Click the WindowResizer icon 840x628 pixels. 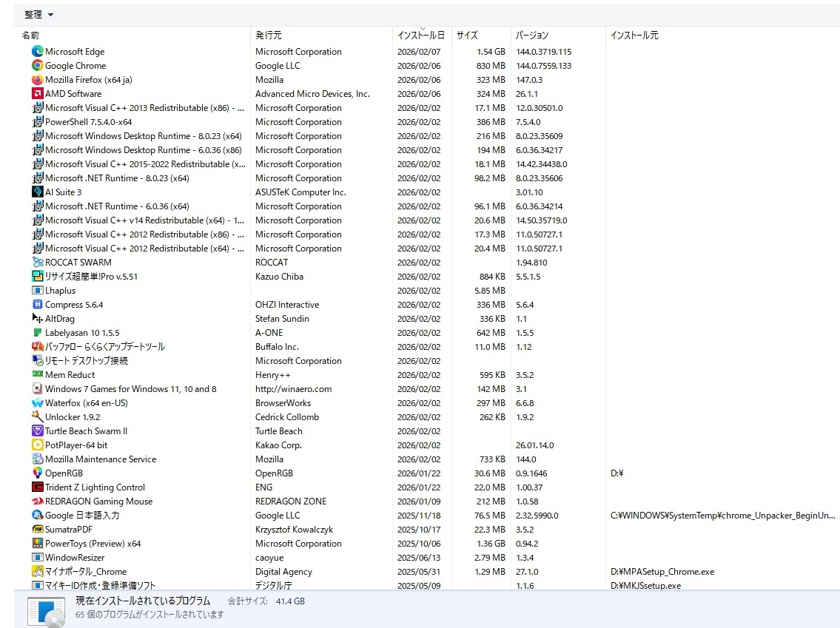(38, 557)
